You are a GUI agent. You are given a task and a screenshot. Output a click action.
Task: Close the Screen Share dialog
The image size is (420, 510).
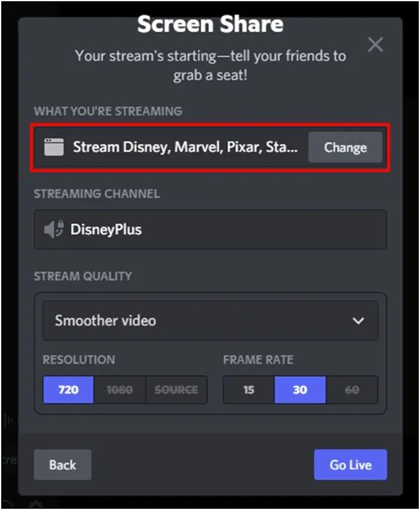point(375,45)
